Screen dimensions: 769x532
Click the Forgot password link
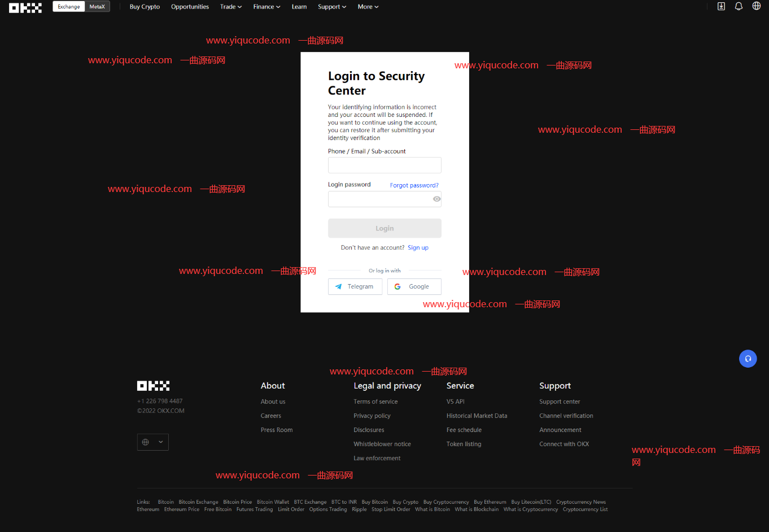(x=414, y=185)
